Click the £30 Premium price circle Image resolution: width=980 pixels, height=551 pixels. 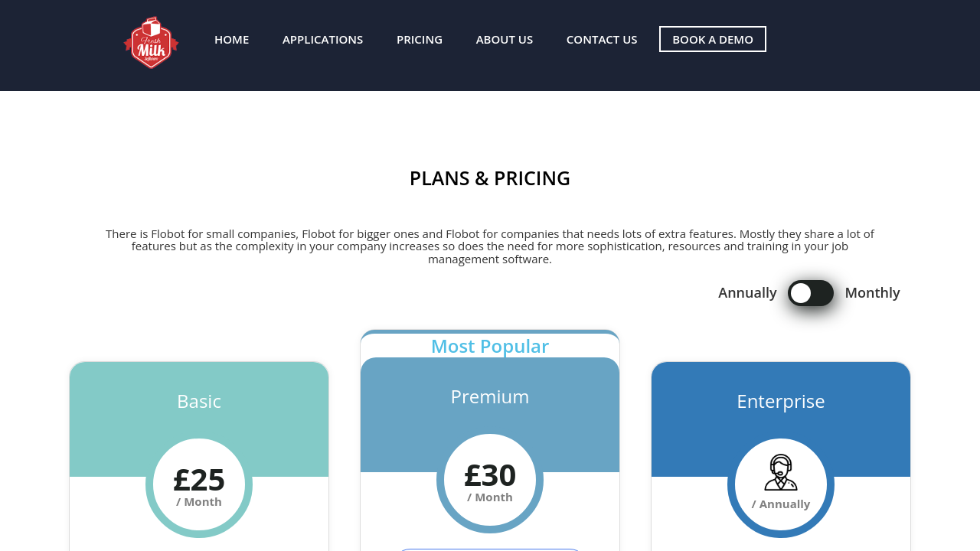(490, 480)
